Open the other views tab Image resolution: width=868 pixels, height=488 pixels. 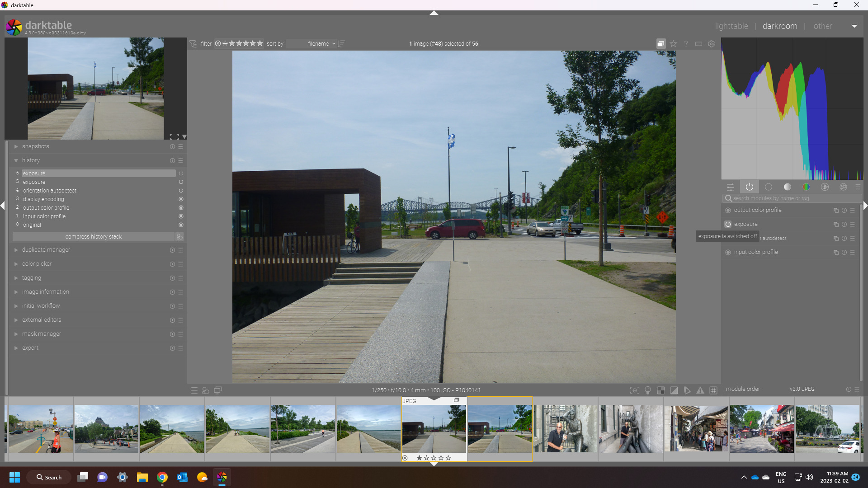coord(823,26)
